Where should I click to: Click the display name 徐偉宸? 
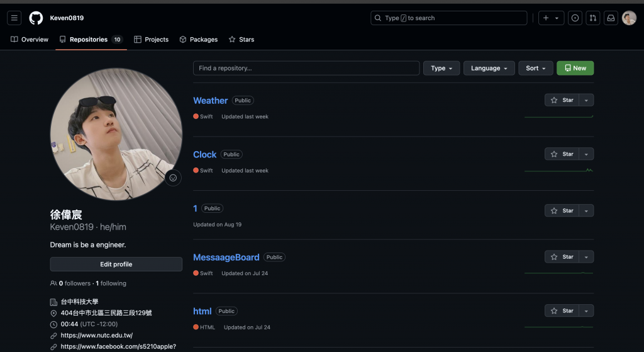pos(66,215)
